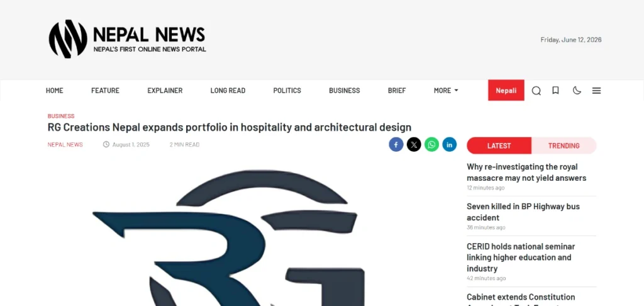644x306 pixels.
Task: Click the 42 minutes ago timestamp
Action: pyautogui.click(x=486, y=278)
